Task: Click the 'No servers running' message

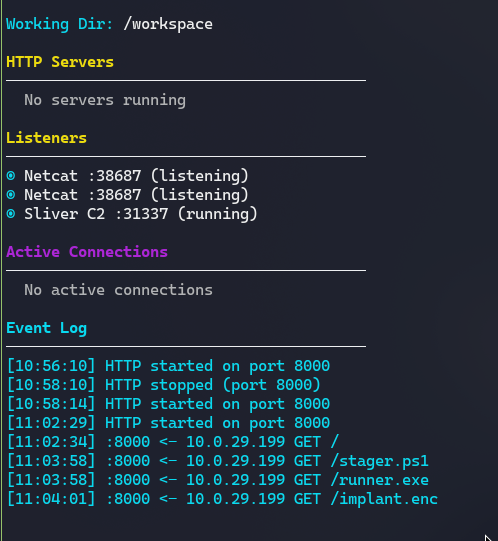Action: coord(105,100)
